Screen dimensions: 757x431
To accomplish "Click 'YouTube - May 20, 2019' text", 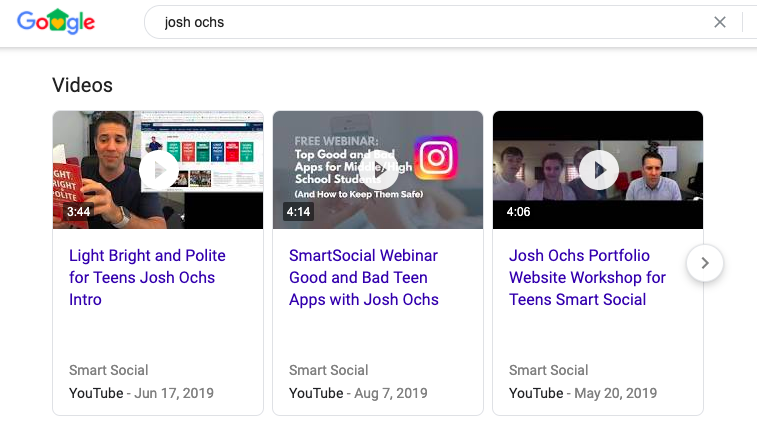I will coord(583,393).
